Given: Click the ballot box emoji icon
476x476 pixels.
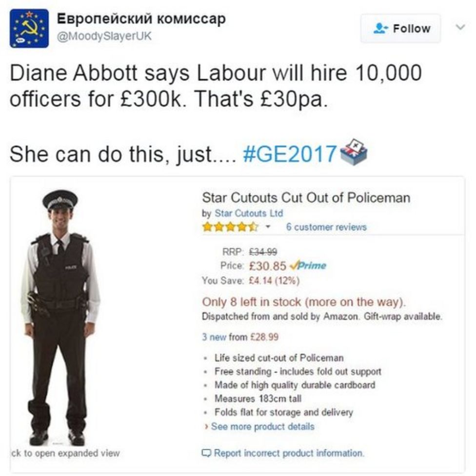Looking at the screenshot, I should 354,152.
